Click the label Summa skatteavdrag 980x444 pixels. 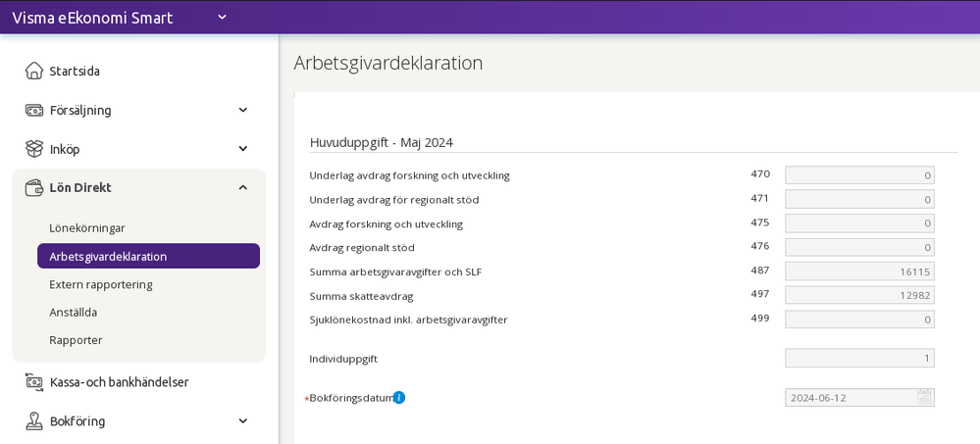pyautogui.click(x=361, y=296)
